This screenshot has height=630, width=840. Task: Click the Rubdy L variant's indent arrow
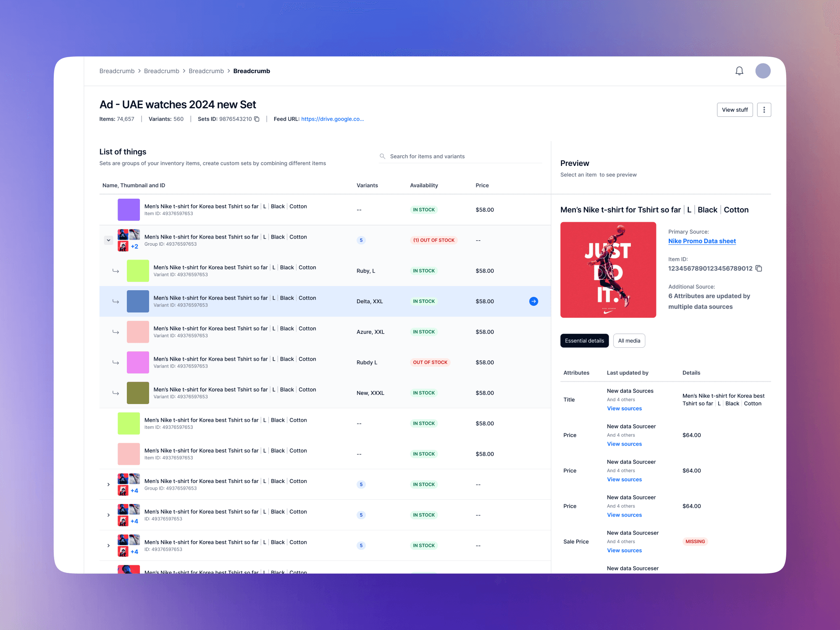(115, 362)
